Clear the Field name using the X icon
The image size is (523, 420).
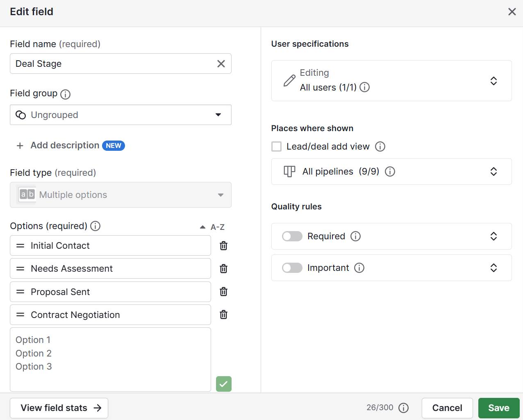point(221,64)
